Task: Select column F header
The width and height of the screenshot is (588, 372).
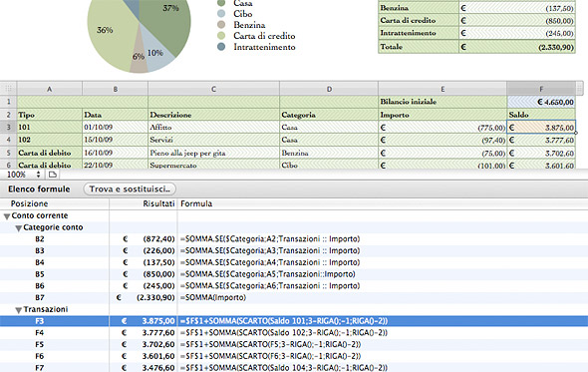Action: (541, 89)
